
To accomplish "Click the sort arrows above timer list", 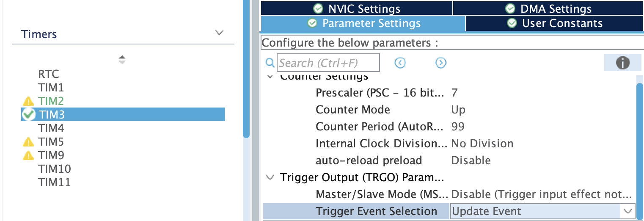I will point(122,60).
